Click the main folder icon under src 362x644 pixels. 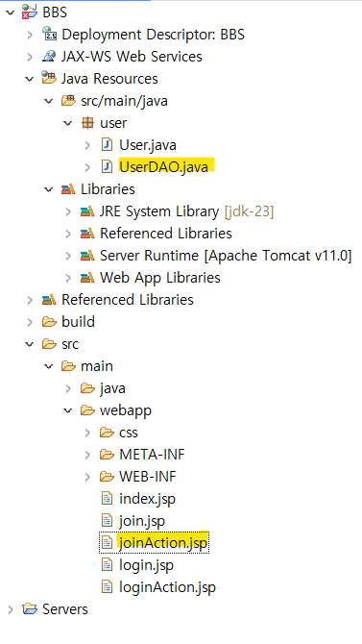click(68, 366)
